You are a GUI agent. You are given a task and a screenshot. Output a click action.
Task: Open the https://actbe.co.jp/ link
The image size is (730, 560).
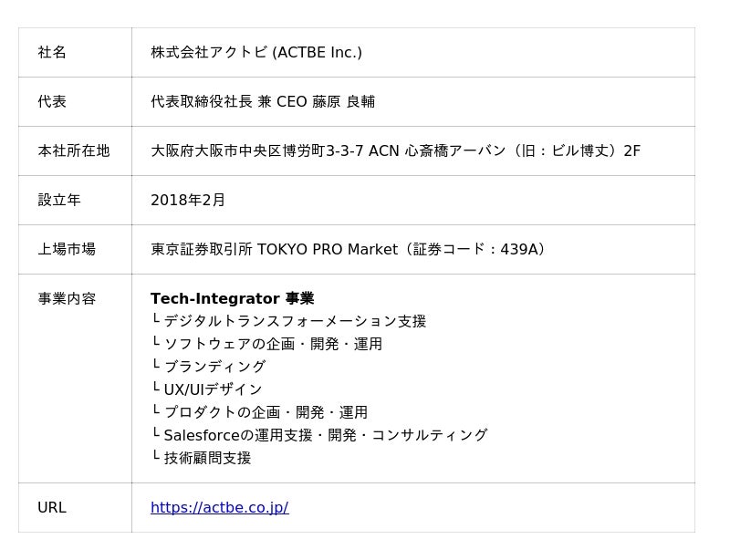pos(219,507)
